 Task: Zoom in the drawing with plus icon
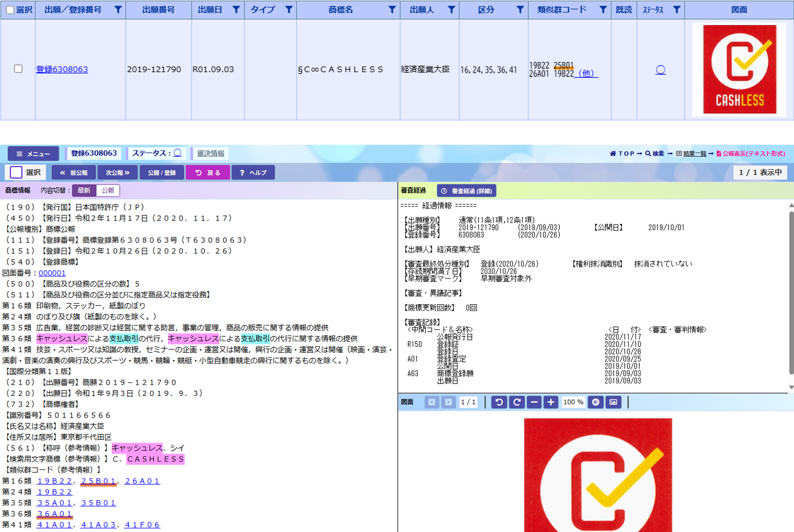(x=551, y=402)
